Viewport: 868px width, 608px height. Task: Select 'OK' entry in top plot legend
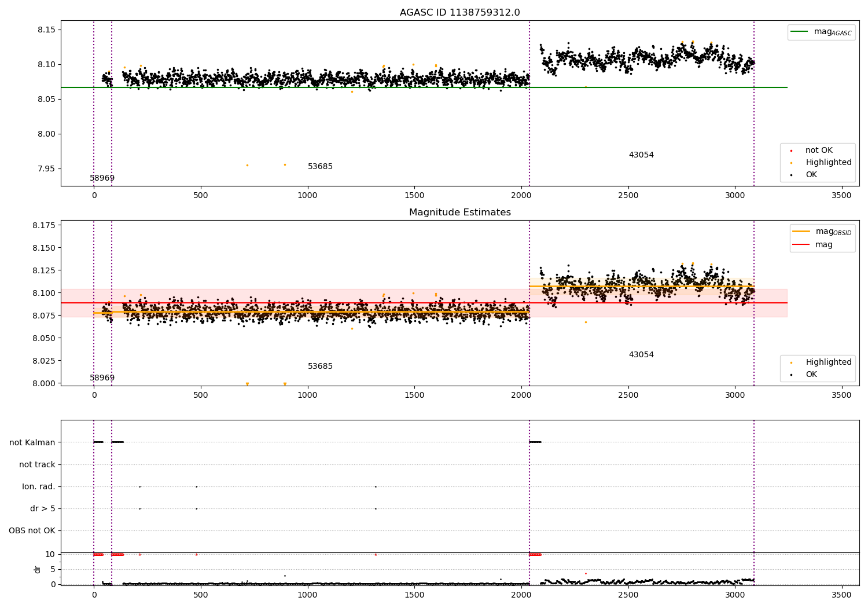point(811,175)
